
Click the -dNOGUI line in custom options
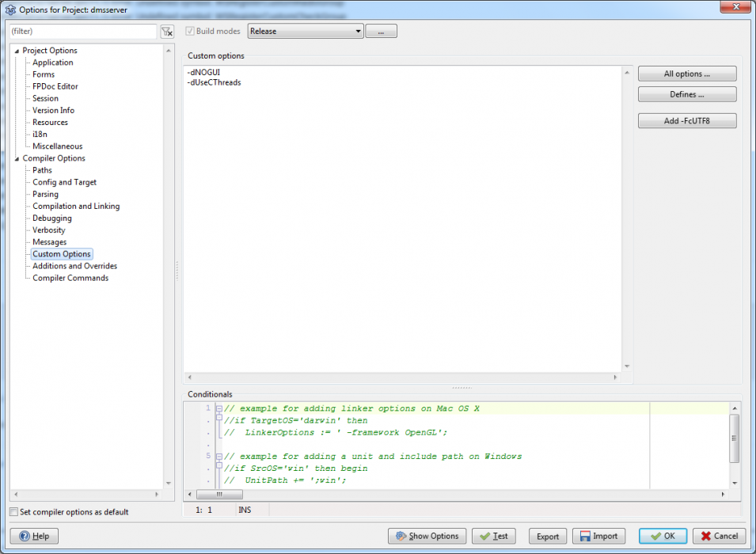pos(203,72)
